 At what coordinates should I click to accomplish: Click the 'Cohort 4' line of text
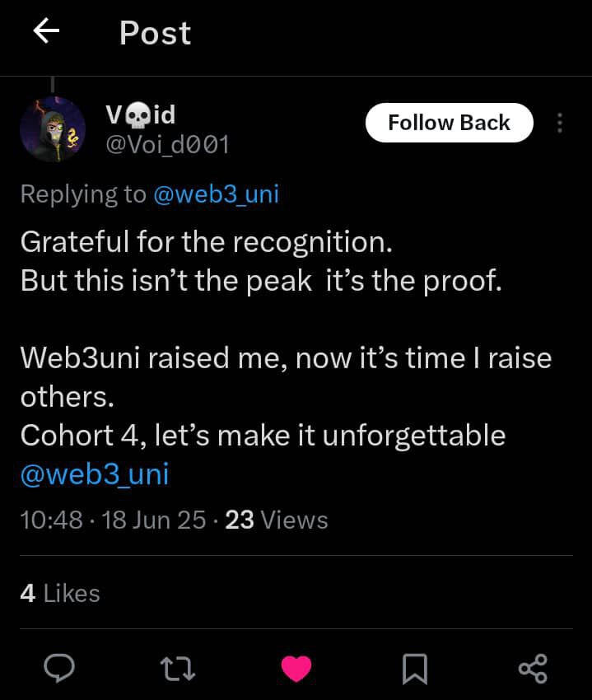click(x=263, y=436)
